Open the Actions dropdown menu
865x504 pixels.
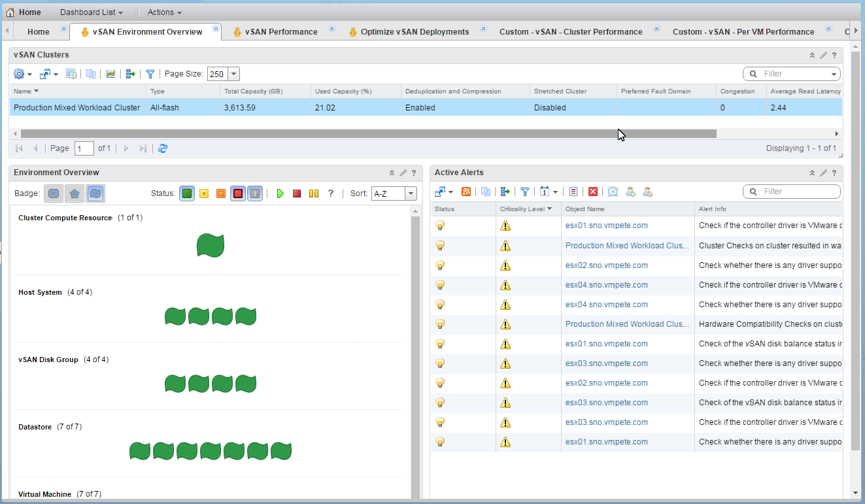[x=165, y=12]
